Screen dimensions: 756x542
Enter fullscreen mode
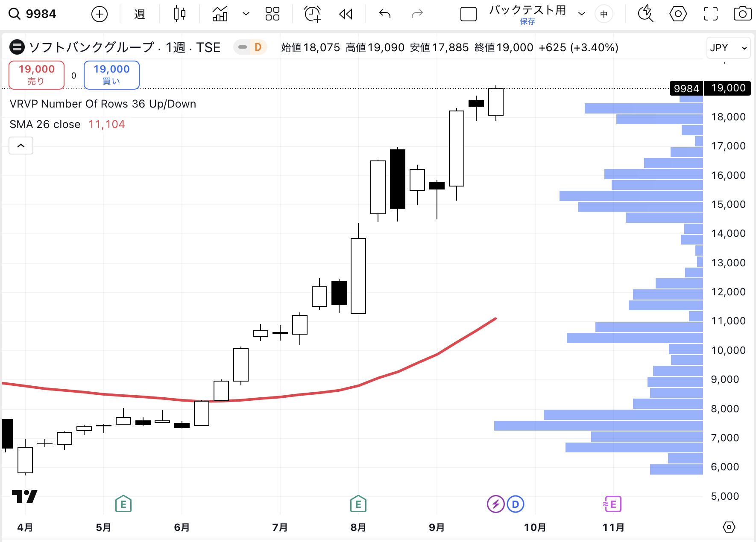(x=711, y=14)
